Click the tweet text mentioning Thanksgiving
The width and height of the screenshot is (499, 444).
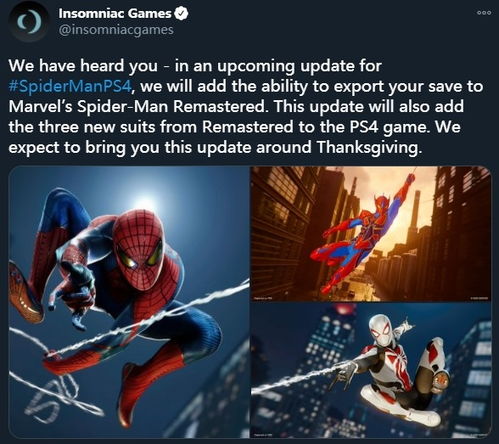215,147
